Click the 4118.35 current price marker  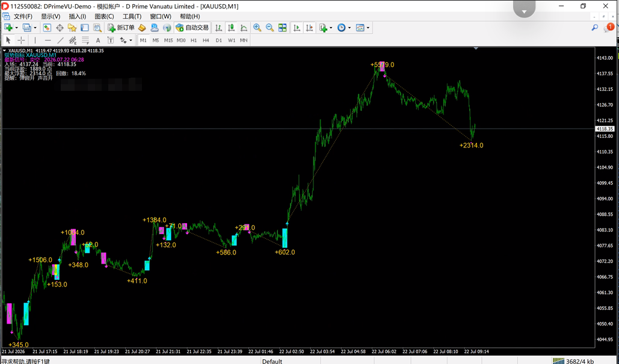(x=605, y=129)
